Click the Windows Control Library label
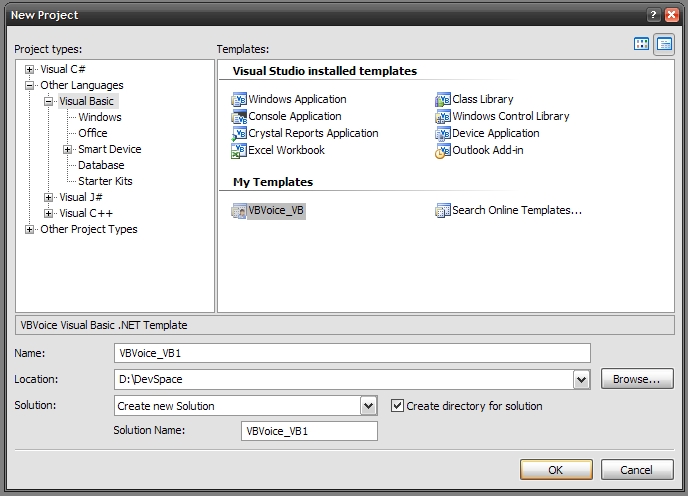 click(511, 116)
